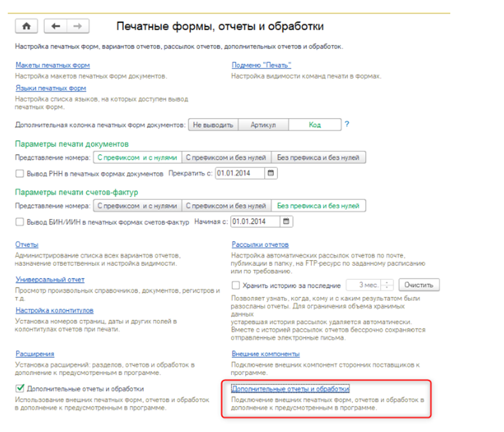Open calendar picker for БИН/ИИН start date
The height and width of the screenshot is (432, 504).
(286, 222)
